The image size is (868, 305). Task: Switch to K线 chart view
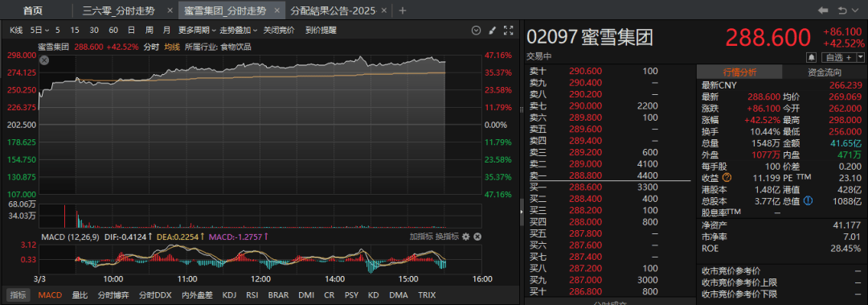click(x=16, y=31)
